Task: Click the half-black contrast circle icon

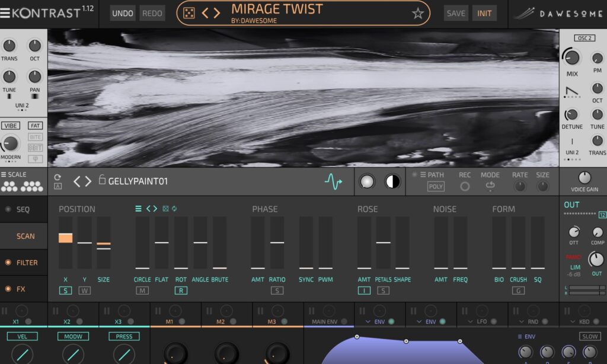Action: pos(392,182)
